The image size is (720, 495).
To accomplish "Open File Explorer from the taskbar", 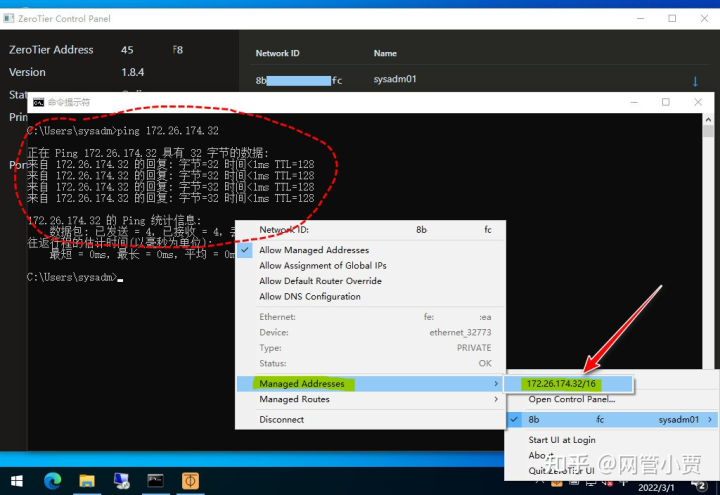I will point(87,481).
